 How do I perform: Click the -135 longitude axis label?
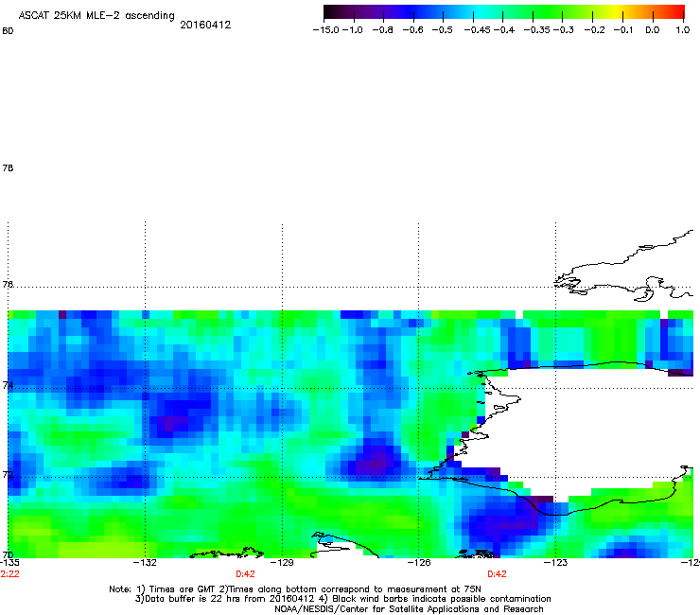pyautogui.click(x=9, y=563)
